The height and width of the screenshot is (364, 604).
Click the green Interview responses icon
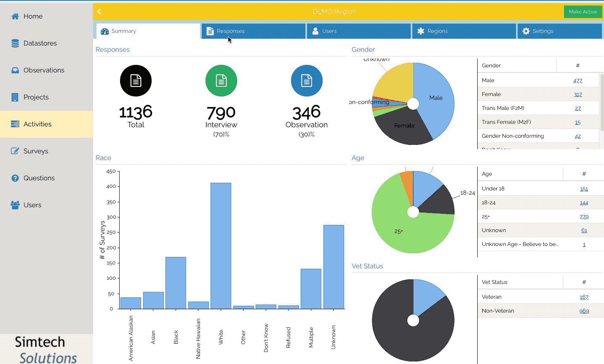(x=221, y=80)
